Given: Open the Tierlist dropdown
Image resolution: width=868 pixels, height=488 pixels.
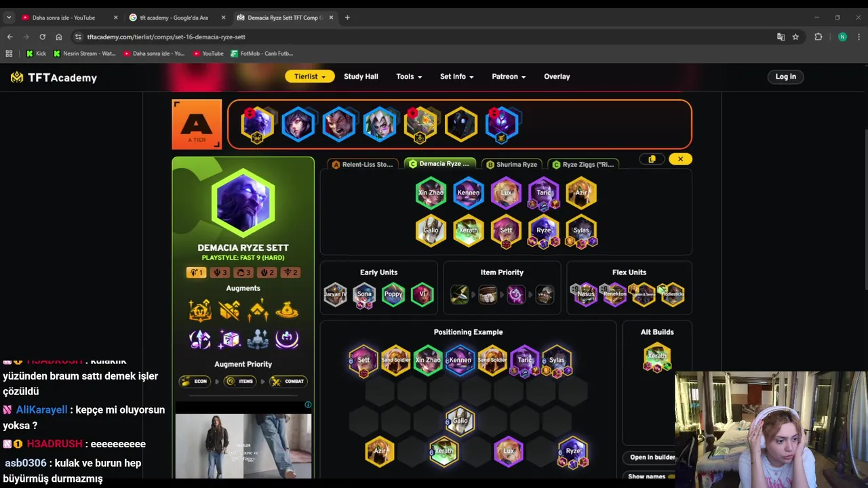Looking at the screenshot, I should (310, 77).
